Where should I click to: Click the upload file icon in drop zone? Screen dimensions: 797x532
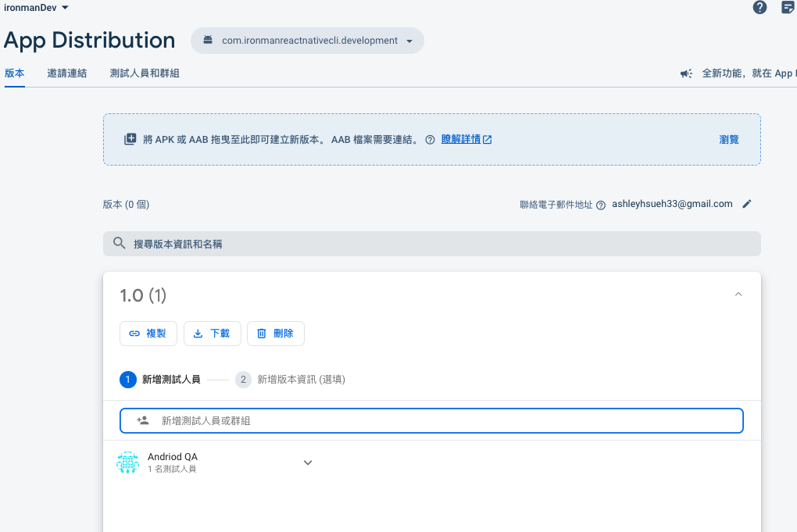coord(130,139)
